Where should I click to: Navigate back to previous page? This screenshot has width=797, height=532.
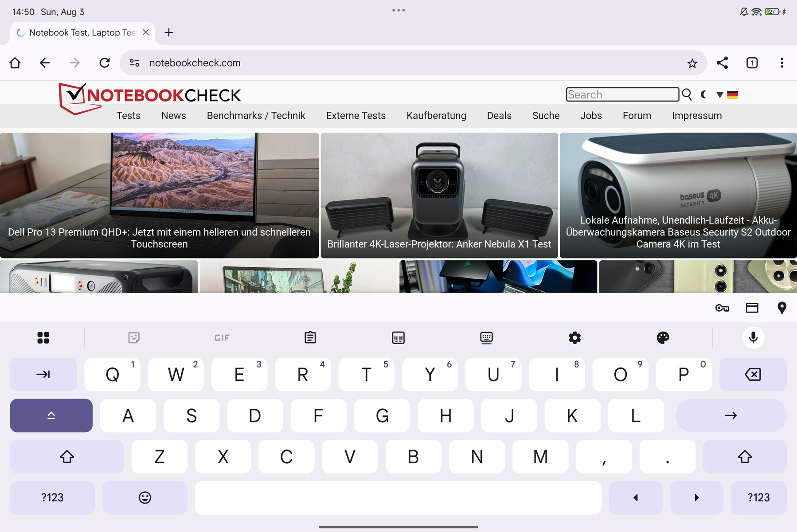(45, 63)
